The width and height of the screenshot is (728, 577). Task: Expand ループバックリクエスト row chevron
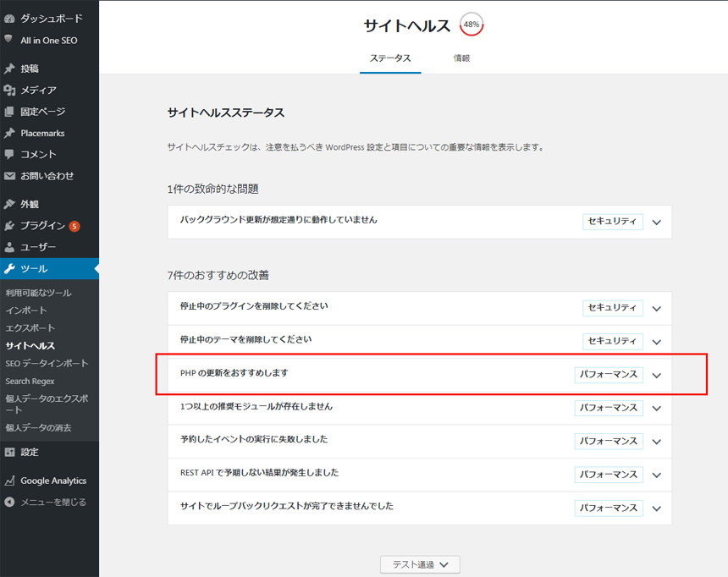click(x=657, y=508)
